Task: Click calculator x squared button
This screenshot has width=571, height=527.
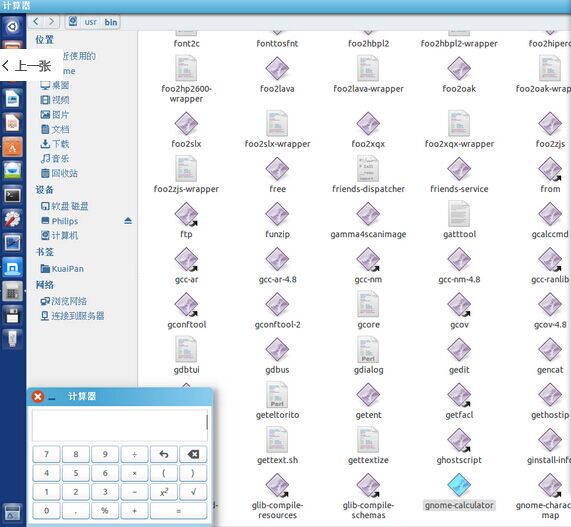Action: 164,492
